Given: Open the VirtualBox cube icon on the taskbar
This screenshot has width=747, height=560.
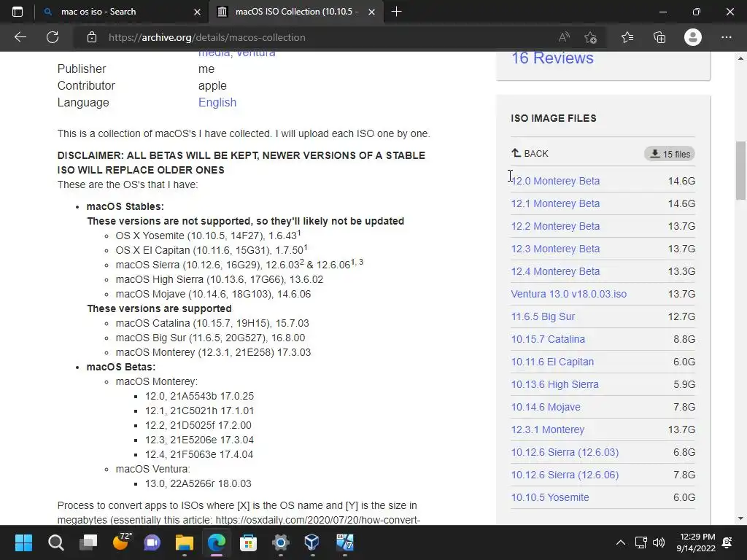Looking at the screenshot, I should click(312, 542).
